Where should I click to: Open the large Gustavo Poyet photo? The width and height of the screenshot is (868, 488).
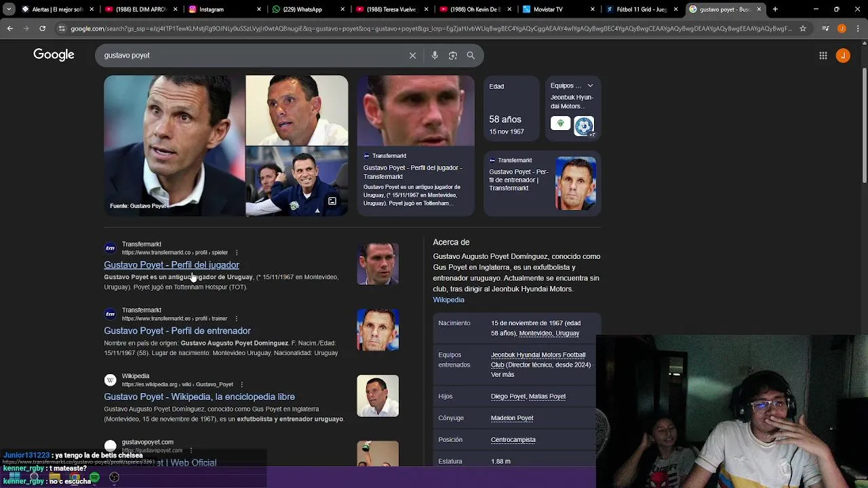pyautogui.click(x=174, y=146)
